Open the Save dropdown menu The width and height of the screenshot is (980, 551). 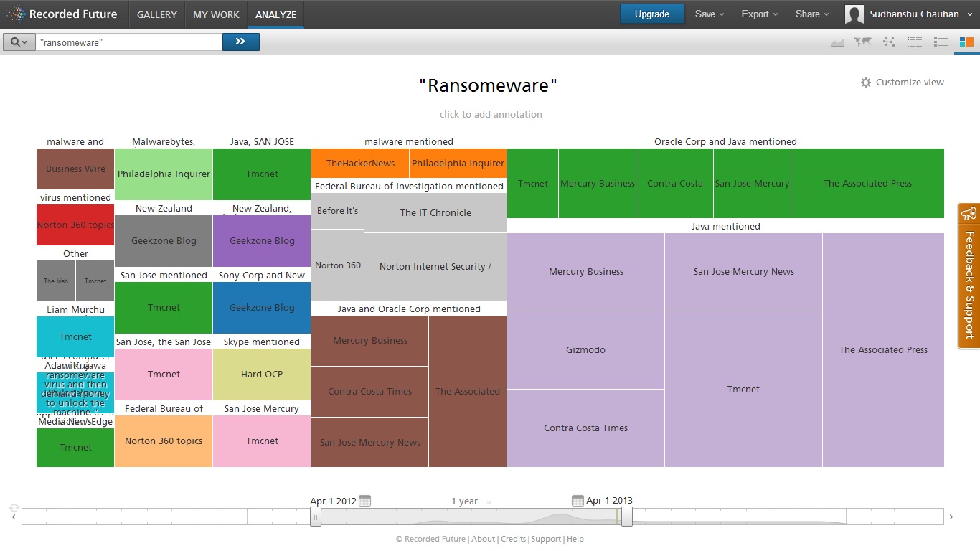tap(710, 14)
